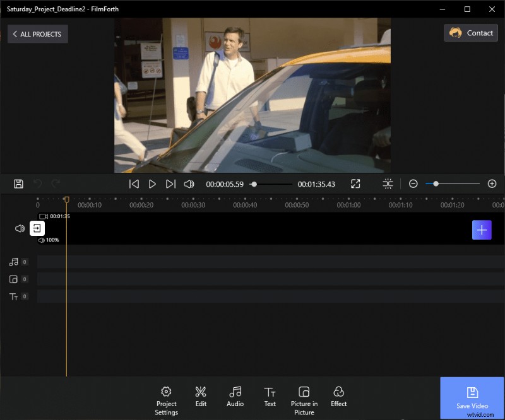Click the Save Video button

coord(472,398)
